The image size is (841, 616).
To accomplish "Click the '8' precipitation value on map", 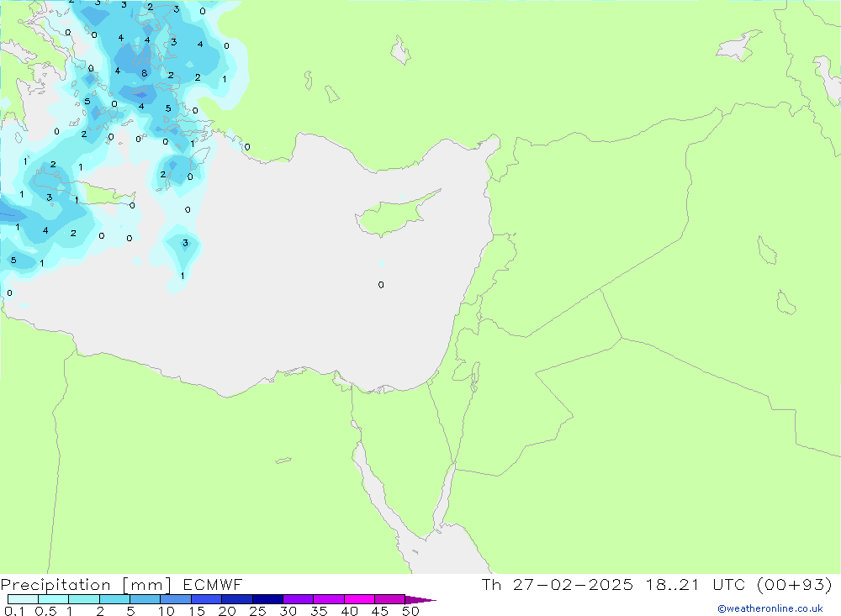I will point(145,73).
